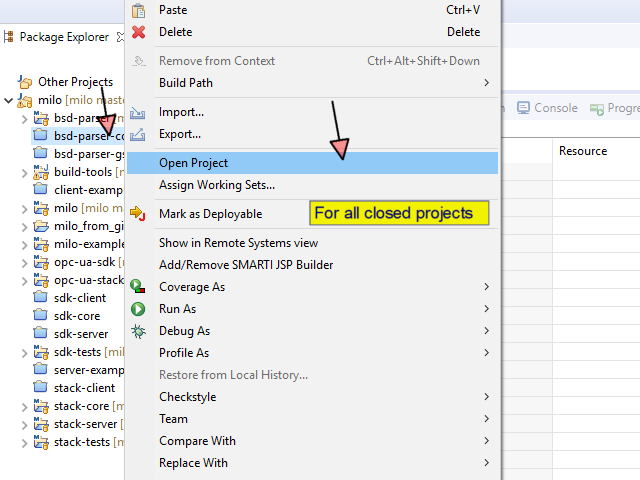Click the red Delete X icon
Screen dimensions: 640x480
click(x=138, y=32)
